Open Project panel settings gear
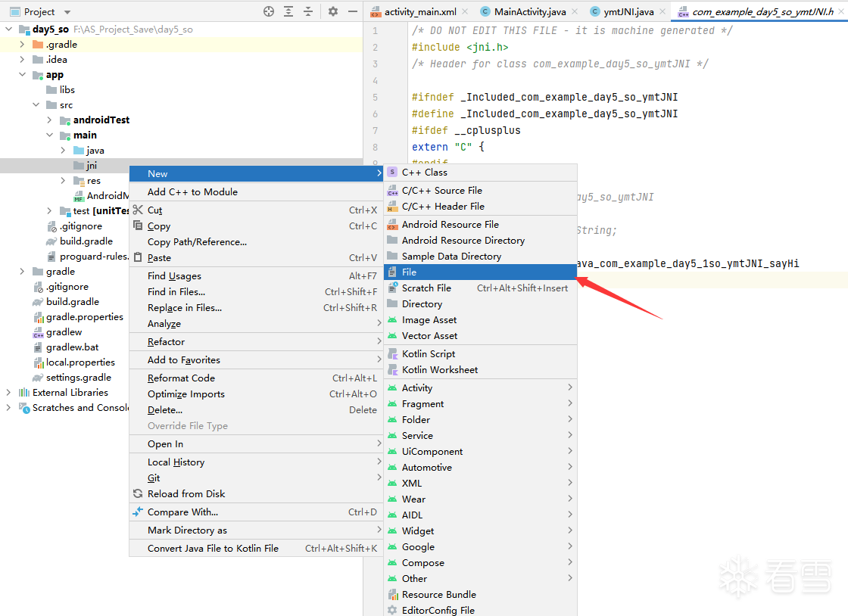 coord(333,11)
